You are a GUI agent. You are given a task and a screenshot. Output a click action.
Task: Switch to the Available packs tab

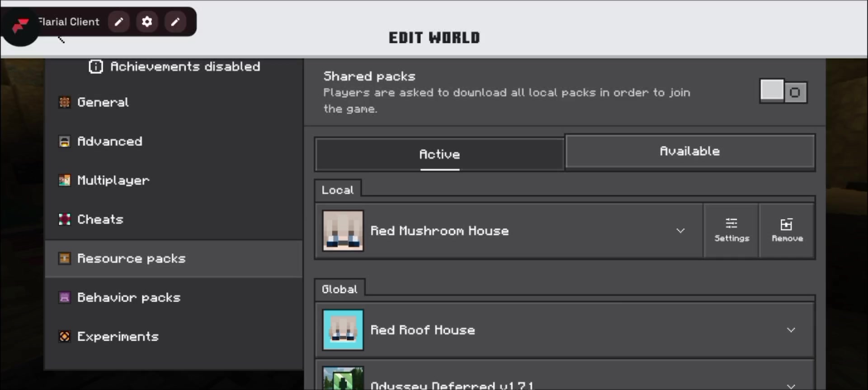[x=690, y=152]
